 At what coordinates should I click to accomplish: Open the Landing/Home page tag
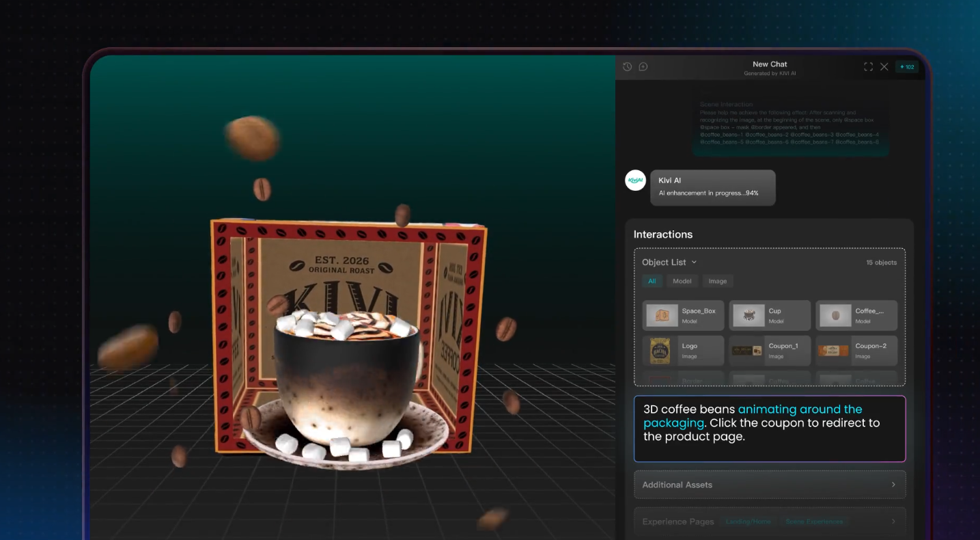click(748, 522)
